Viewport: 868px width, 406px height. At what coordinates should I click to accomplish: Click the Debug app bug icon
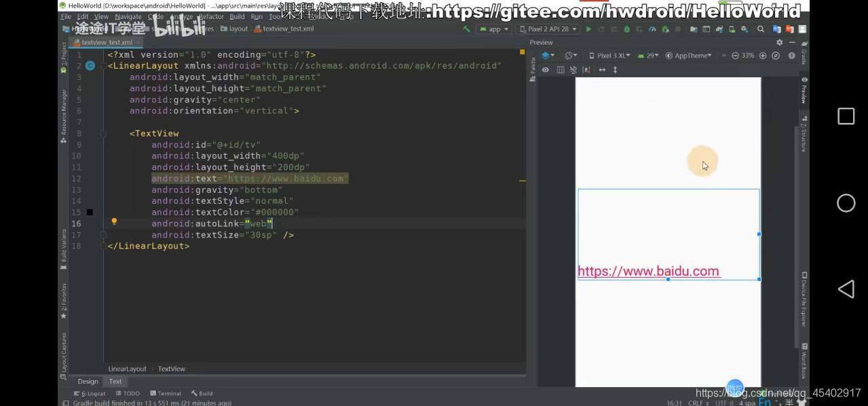point(626,29)
